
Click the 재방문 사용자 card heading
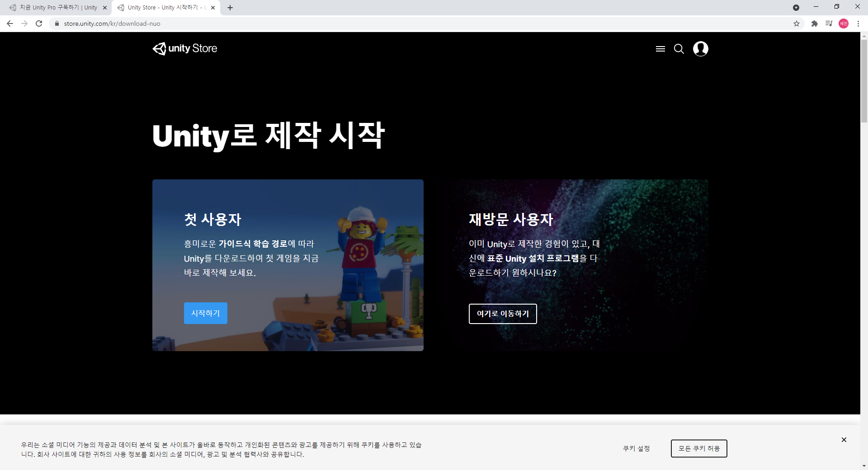click(511, 219)
